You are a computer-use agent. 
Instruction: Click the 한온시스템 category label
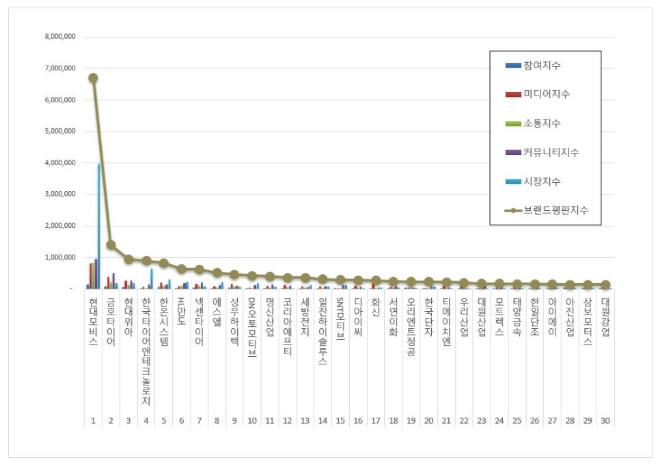[164, 321]
